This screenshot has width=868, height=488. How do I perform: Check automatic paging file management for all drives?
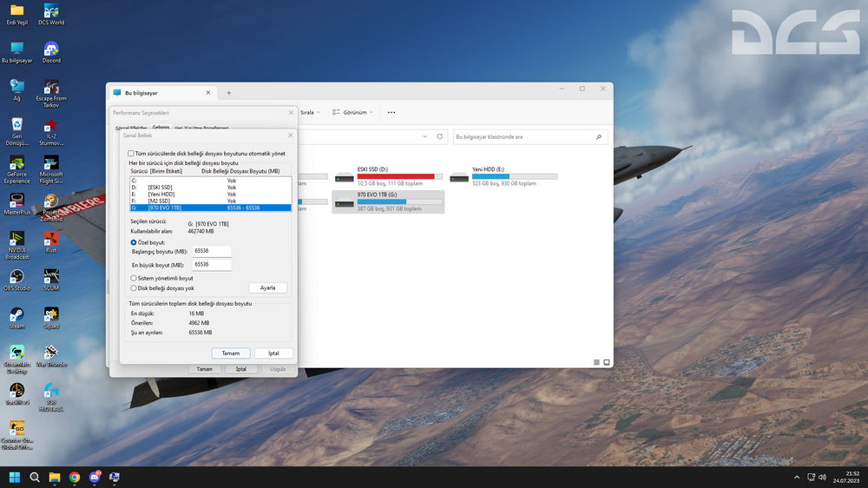coord(131,154)
